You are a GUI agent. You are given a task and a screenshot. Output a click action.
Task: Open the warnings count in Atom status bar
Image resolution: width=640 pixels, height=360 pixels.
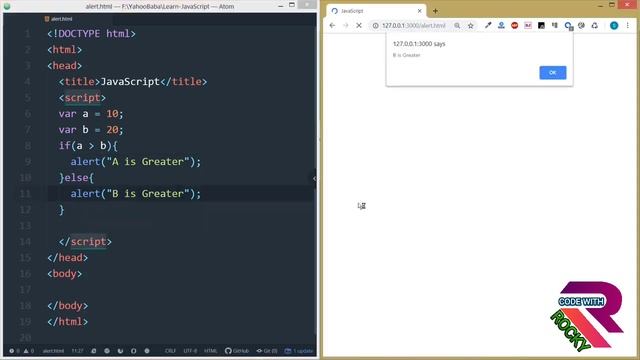[x=29, y=351]
